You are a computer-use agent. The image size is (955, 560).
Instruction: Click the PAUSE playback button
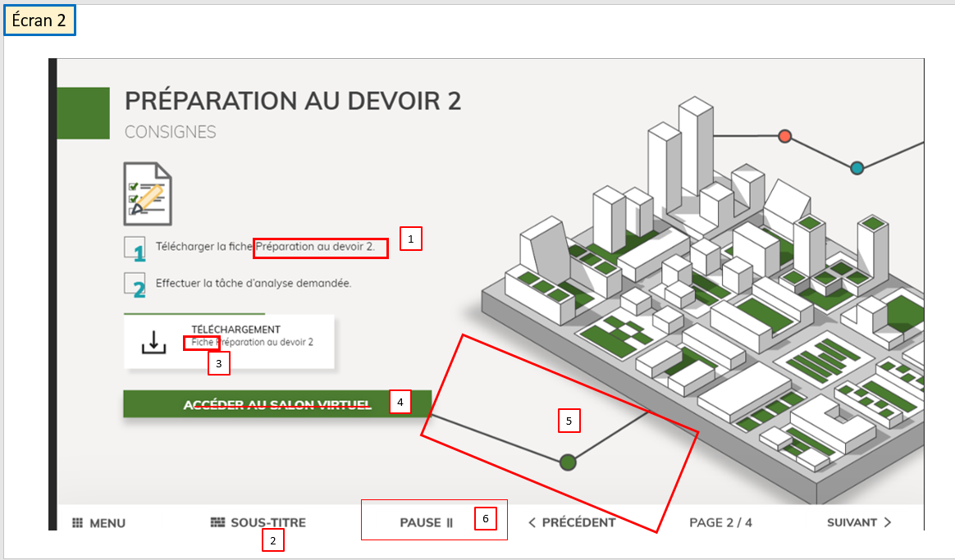coord(426,522)
